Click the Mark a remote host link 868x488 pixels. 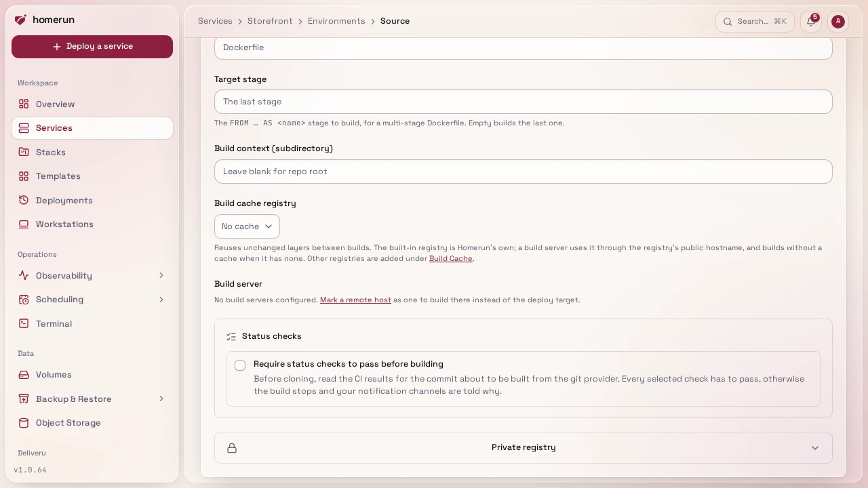pos(355,300)
